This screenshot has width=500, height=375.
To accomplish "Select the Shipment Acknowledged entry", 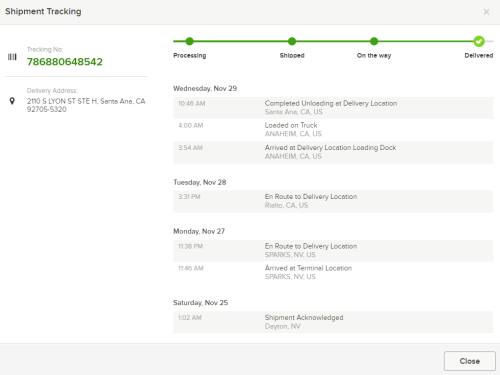I will point(333,322).
